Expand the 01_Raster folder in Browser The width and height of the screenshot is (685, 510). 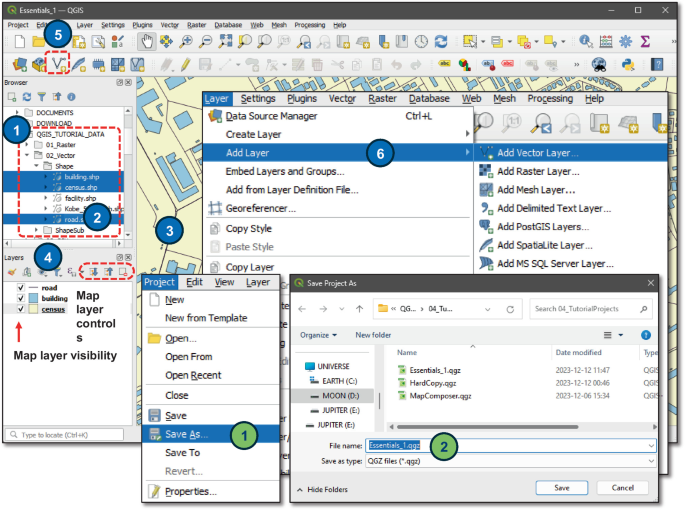[x=27, y=145]
